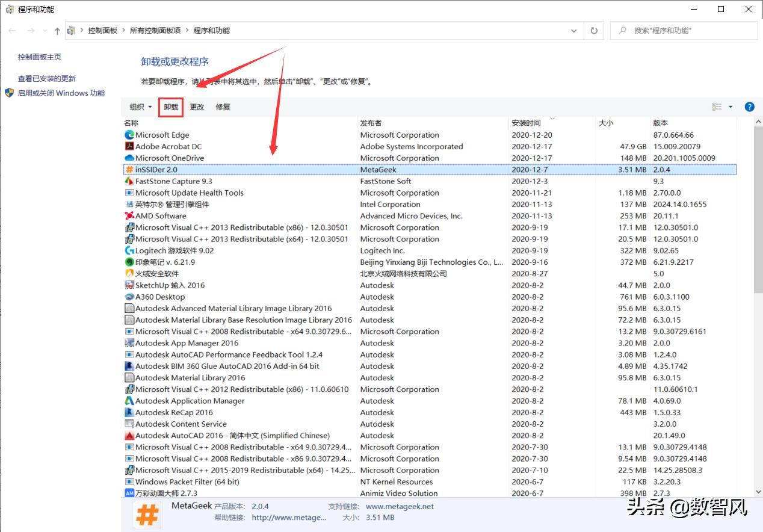Click the Autodesk Application Manager icon

(129, 401)
